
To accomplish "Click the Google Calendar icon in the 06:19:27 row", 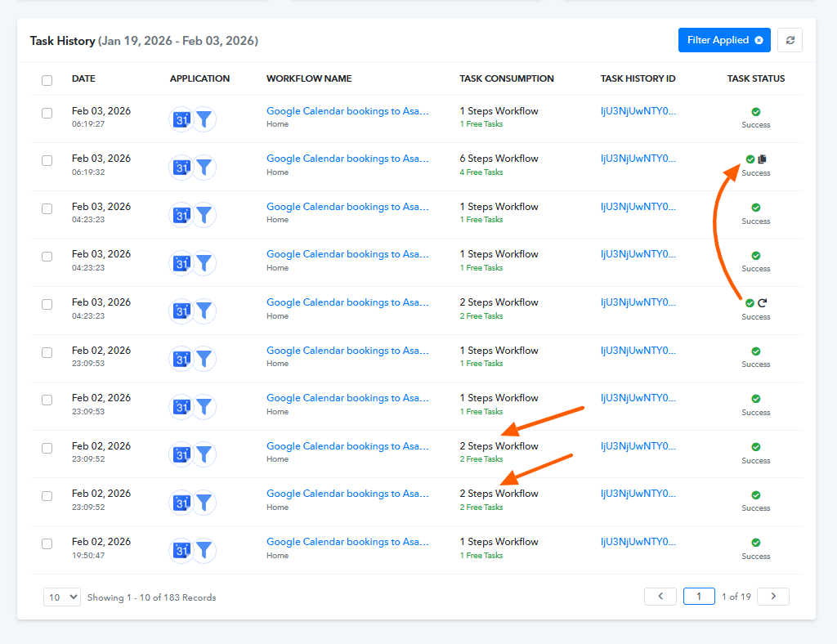I will tap(181, 120).
